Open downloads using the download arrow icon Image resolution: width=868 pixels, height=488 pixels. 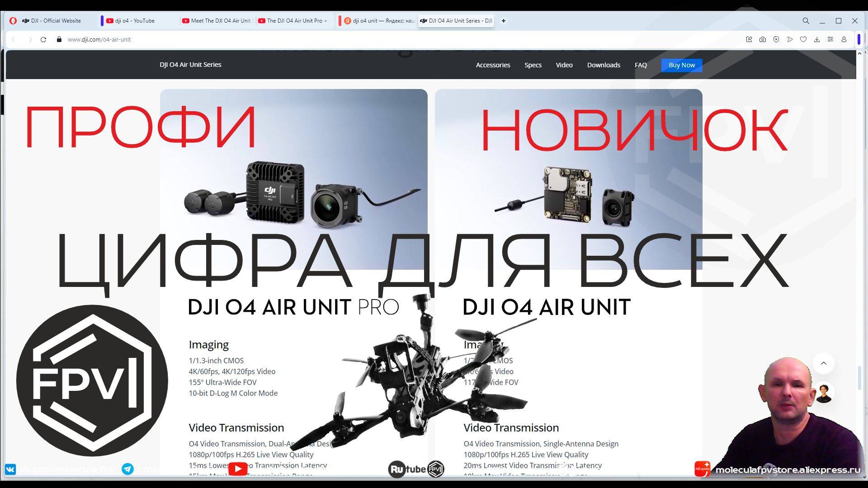pyautogui.click(x=817, y=39)
